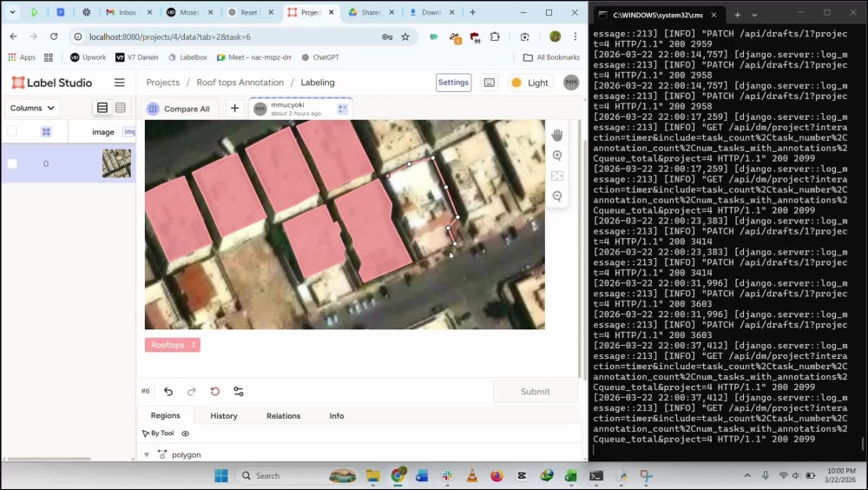Switch to list view layout icon
Screen dimensions: 868x490
[102, 108]
